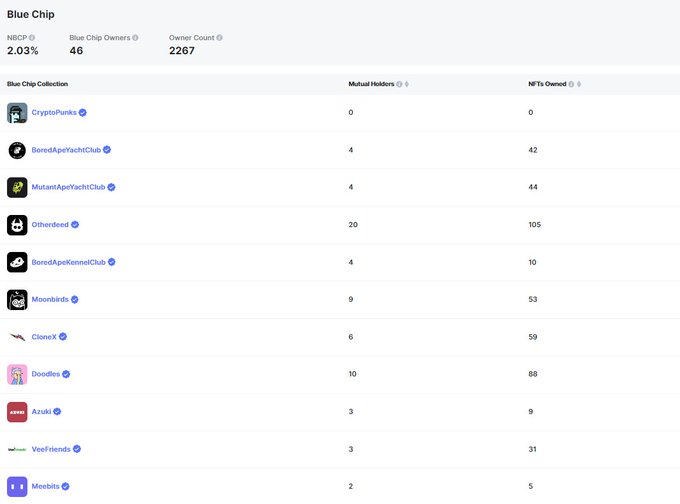Open the Otherdeed collection link
Viewport: 680px width, 504px height.
pyautogui.click(x=50, y=224)
